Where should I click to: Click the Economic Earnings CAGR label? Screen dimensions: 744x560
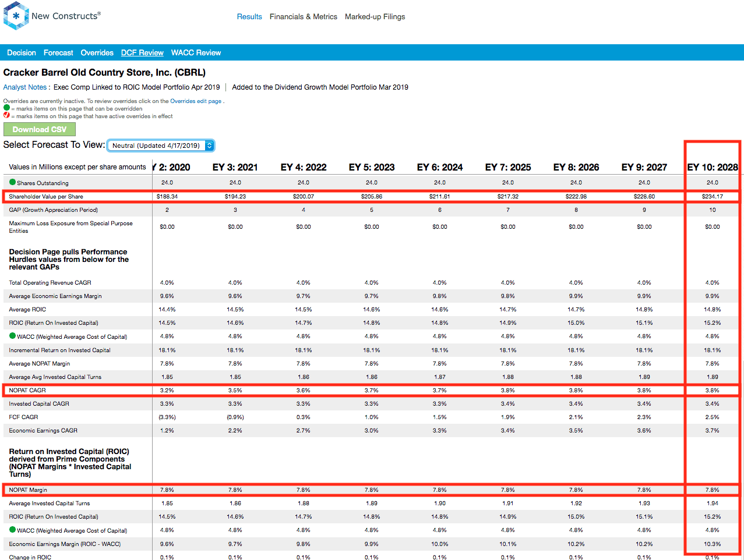click(x=43, y=431)
